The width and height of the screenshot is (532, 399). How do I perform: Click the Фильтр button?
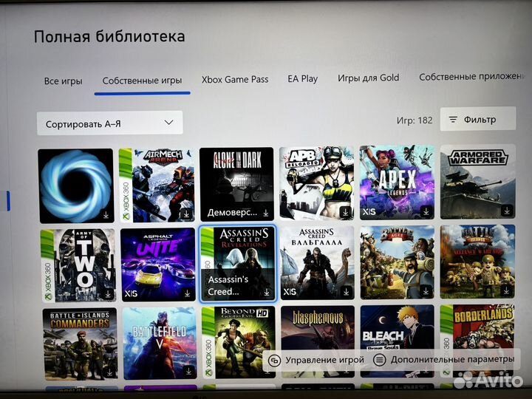click(478, 119)
